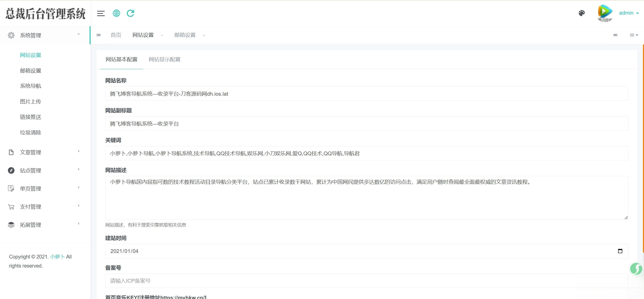
Task: Click the 小萝卜 copyright link
Action: [x=57, y=257]
